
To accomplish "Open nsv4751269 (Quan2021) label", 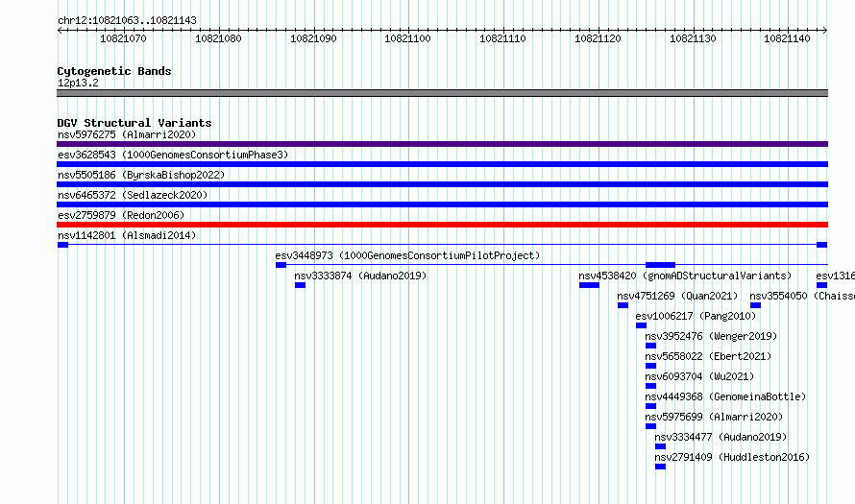I will point(677,296).
